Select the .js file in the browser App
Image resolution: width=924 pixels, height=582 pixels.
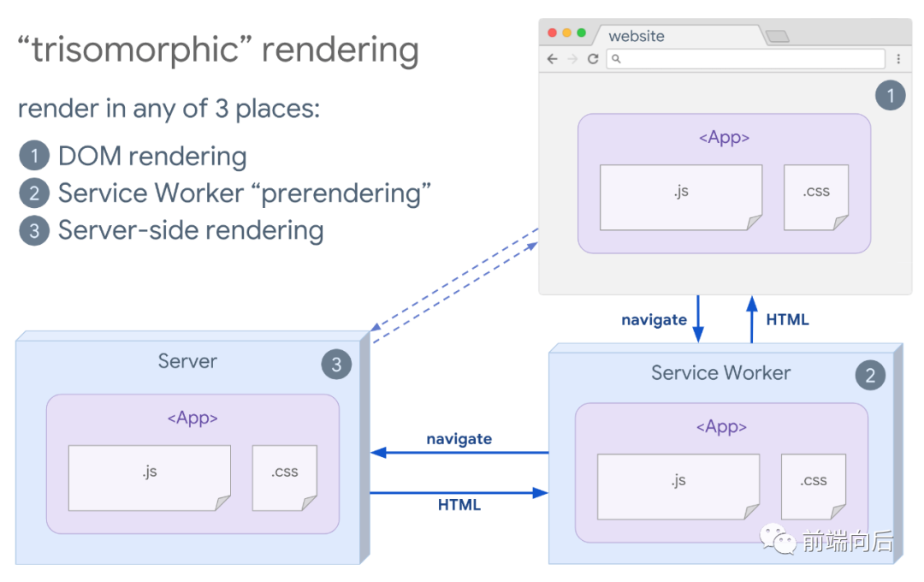click(681, 198)
